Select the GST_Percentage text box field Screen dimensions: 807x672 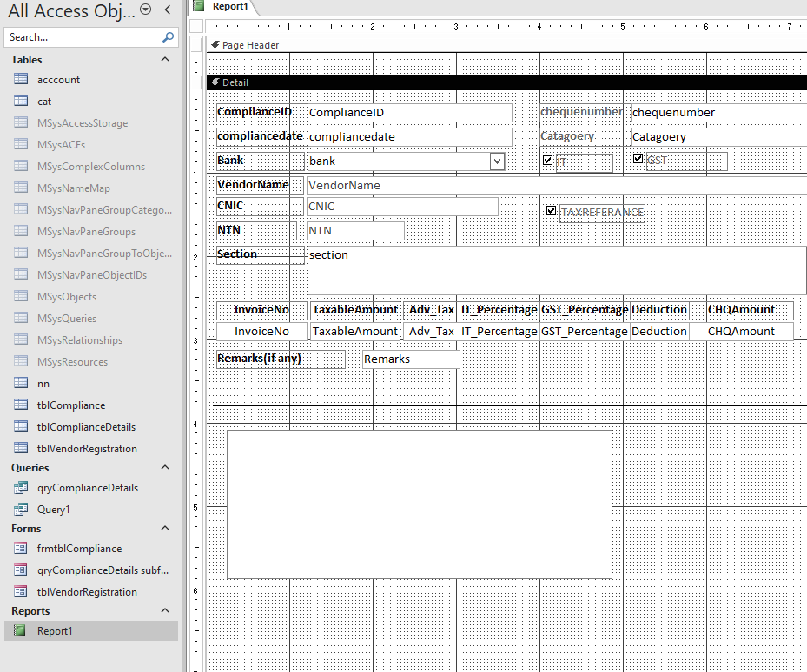584,332
